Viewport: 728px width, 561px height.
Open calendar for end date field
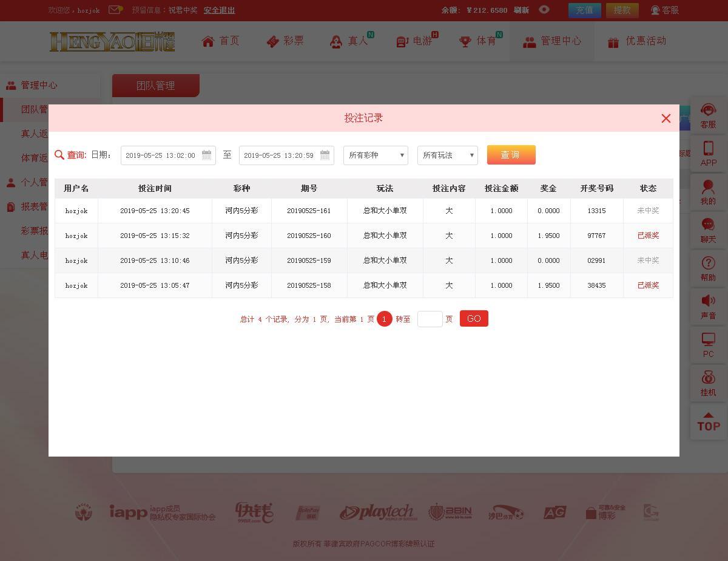325,155
